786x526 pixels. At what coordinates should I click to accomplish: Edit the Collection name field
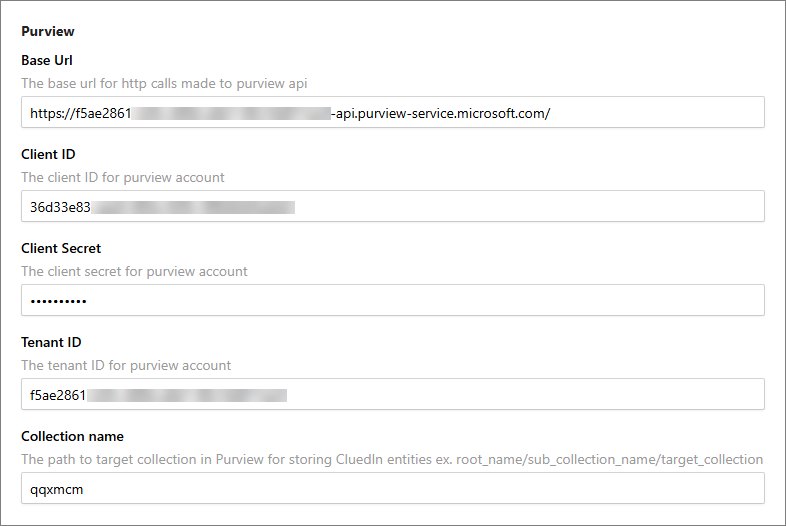(x=400, y=488)
